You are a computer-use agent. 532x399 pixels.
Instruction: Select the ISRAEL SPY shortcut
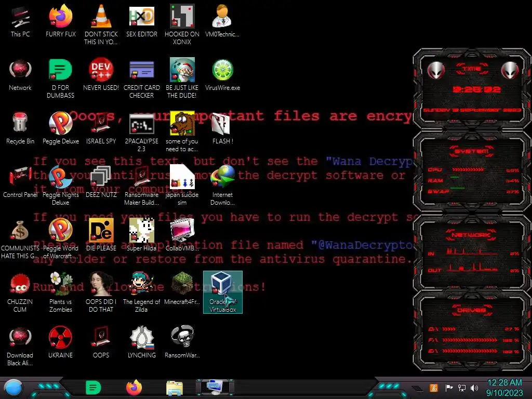(x=101, y=128)
